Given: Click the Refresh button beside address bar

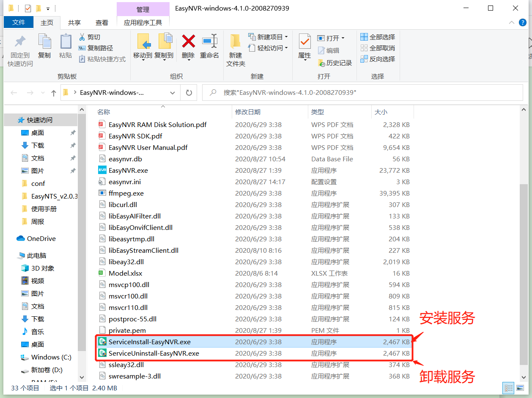Looking at the screenshot, I should (189, 93).
